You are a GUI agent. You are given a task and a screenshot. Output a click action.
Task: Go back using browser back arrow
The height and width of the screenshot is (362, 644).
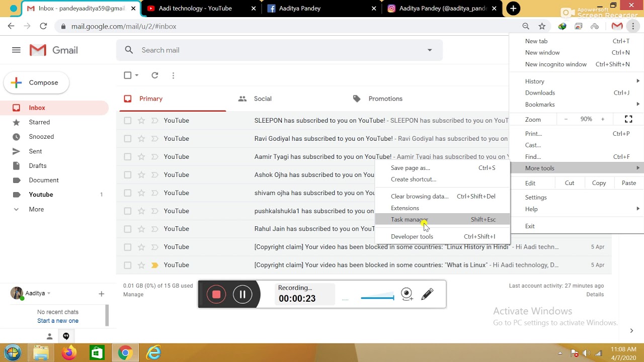(x=11, y=26)
